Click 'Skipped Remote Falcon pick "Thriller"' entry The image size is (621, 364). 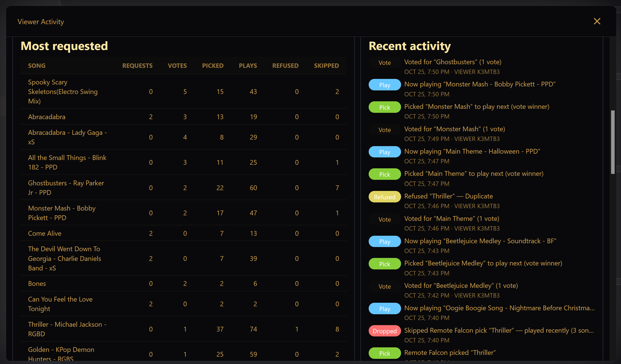pos(499,330)
